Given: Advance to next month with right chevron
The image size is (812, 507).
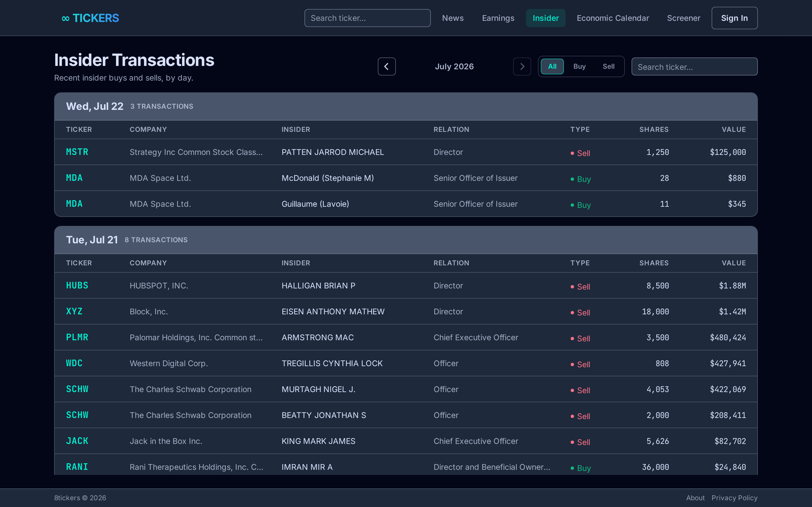Looking at the screenshot, I should 522,66.
